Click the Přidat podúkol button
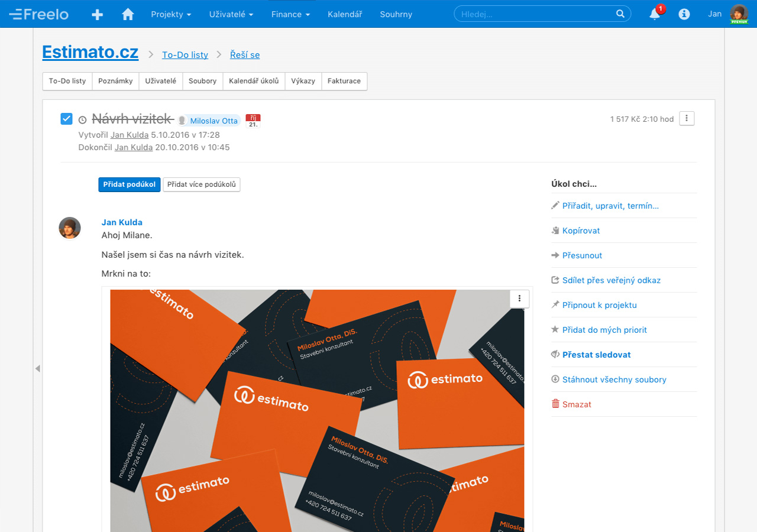This screenshot has width=757, height=532. click(130, 184)
